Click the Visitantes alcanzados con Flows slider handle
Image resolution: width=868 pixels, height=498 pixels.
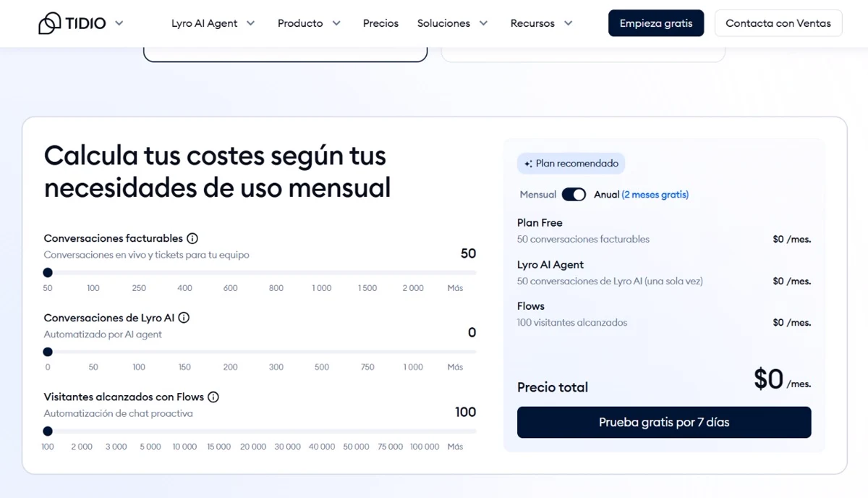pyautogui.click(x=48, y=431)
